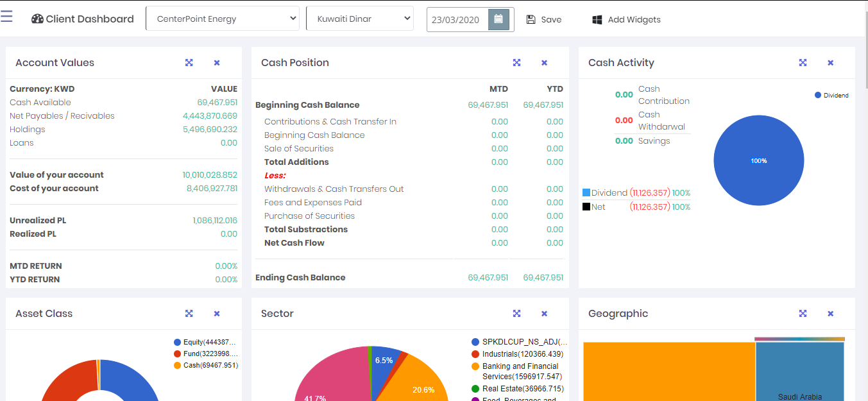Click the Savings label in Cash Activity

[654, 141]
